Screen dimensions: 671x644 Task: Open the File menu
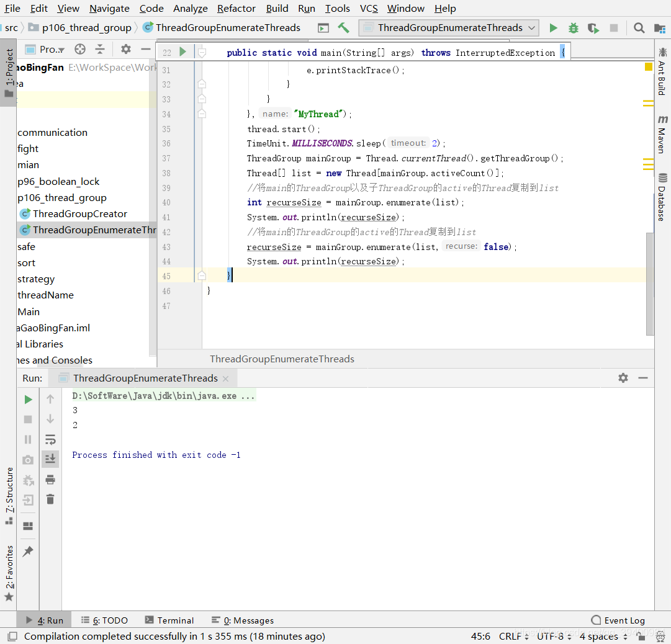click(12, 9)
